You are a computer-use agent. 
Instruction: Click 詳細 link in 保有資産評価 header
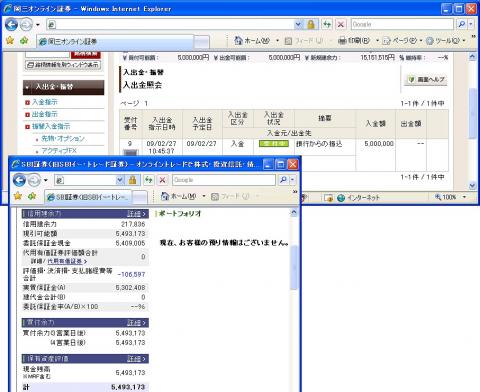click(x=136, y=359)
